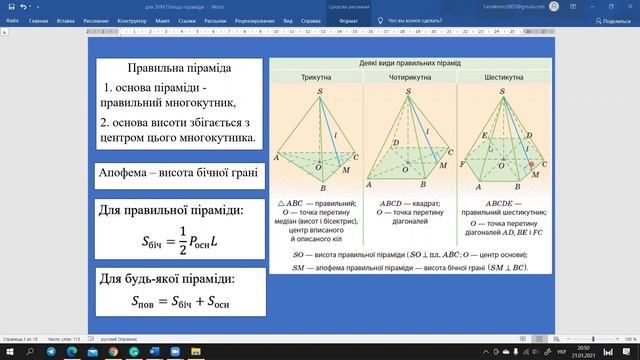Open the user account avatar

[x=554, y=7]
